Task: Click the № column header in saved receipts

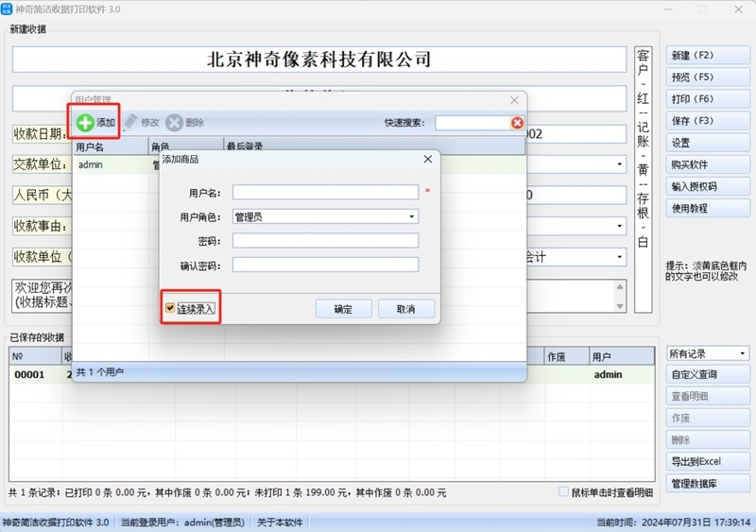Action: (36, 356)
